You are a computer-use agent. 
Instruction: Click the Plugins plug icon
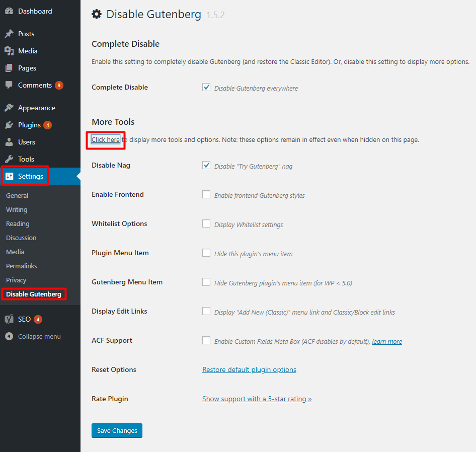point(9,125)
